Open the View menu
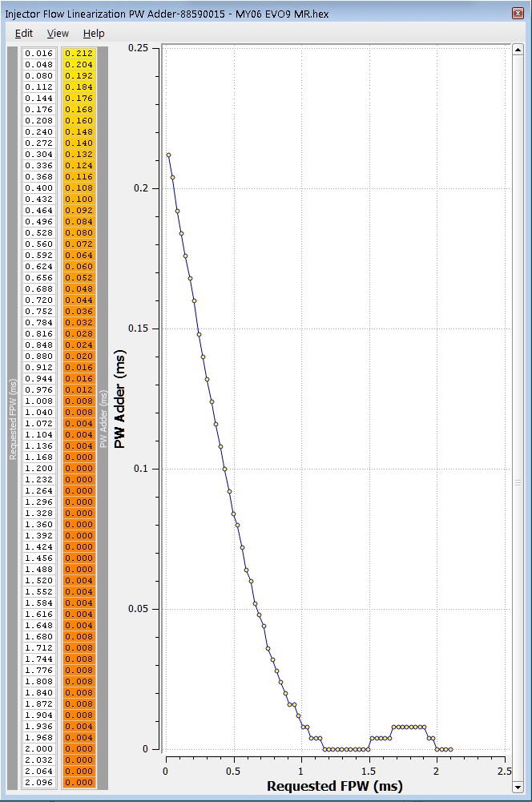 click(x=58, y=33)
